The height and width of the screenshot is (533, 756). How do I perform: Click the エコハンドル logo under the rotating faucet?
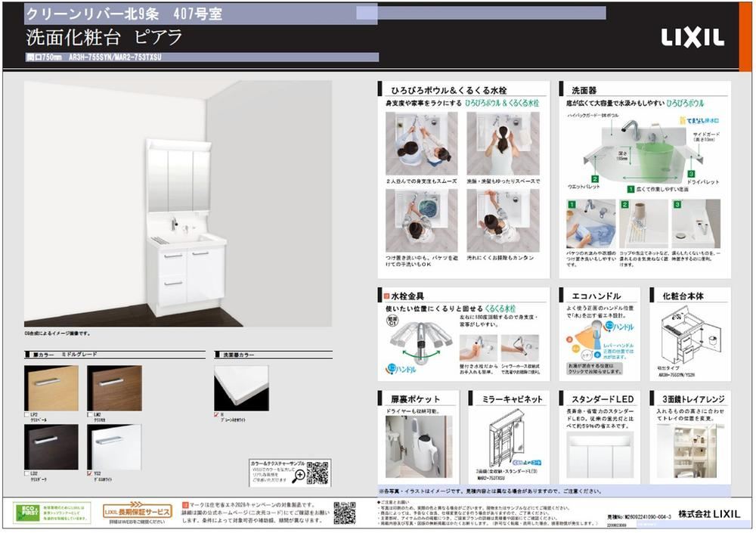coord(401,369)
